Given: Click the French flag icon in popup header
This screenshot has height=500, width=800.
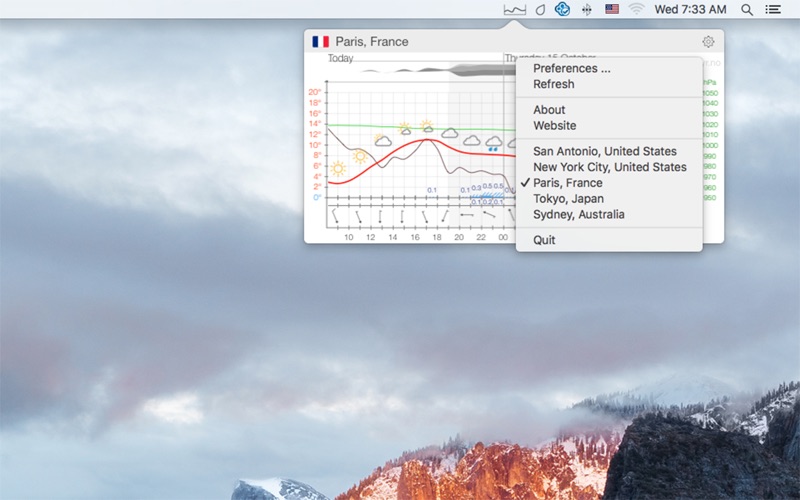Looking at the screenshot, I should pos(320,41).
